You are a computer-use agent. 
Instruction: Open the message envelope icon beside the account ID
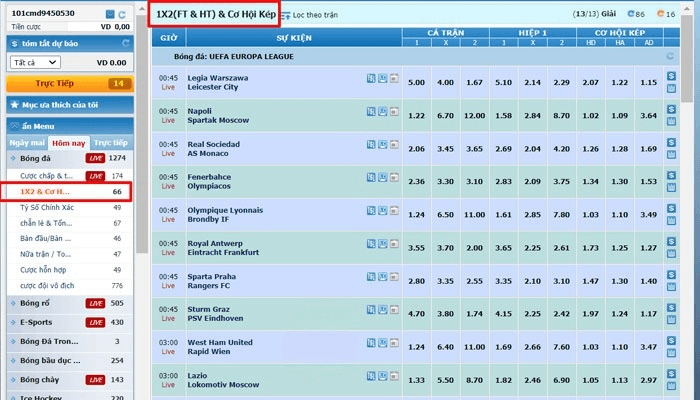pos(110,14)
